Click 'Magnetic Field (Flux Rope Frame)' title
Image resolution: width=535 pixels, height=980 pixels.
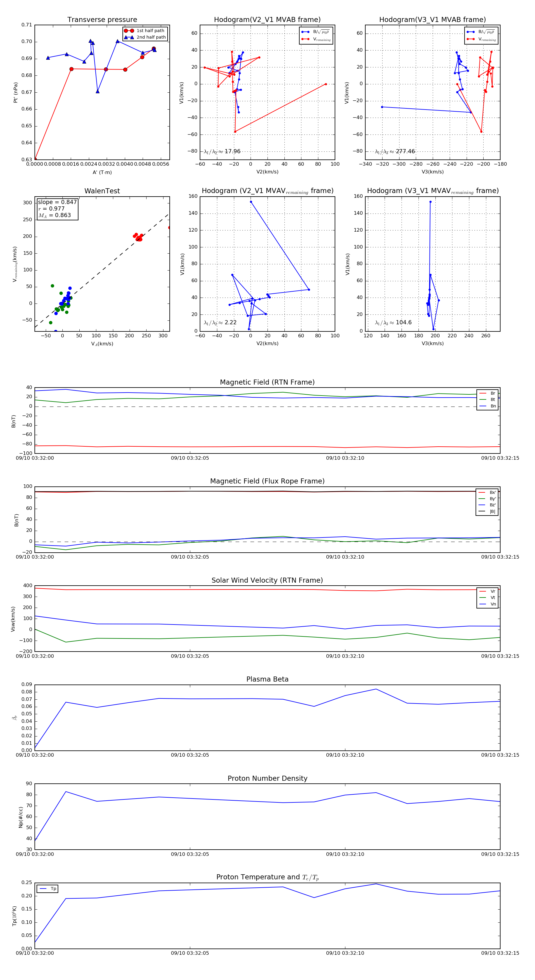pyautogui.click(x=267, y=481)
